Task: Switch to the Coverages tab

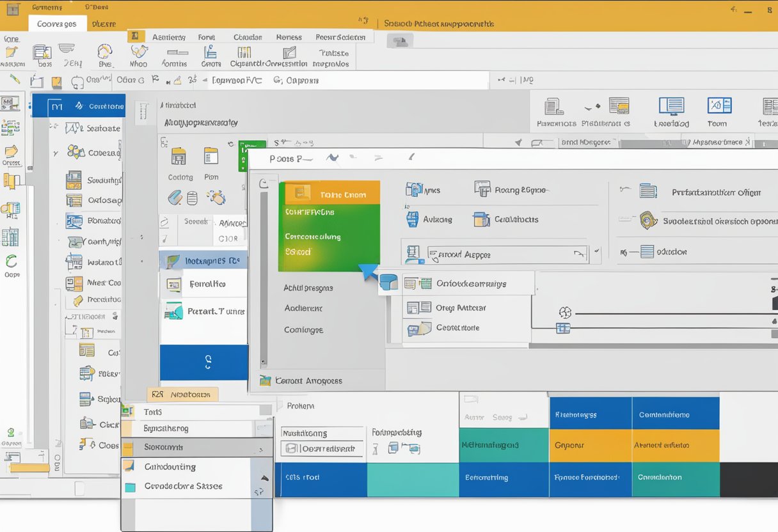Action: 57,23
